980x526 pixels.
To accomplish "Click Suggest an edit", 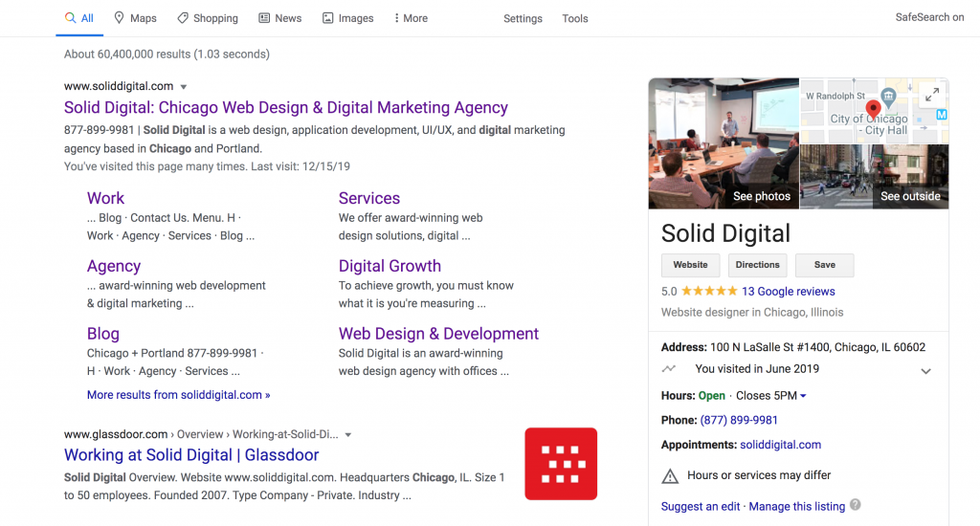I will [700, 507].
